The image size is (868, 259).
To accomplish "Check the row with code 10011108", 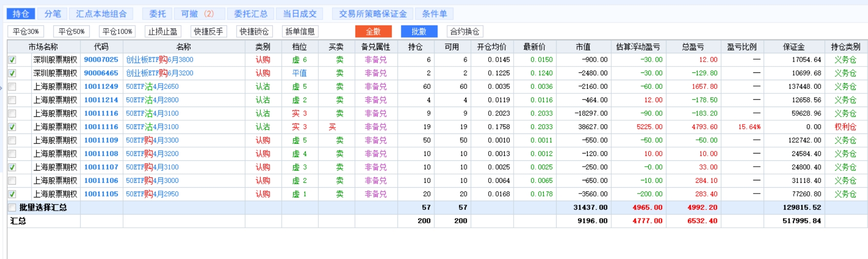I will point(12,154).
